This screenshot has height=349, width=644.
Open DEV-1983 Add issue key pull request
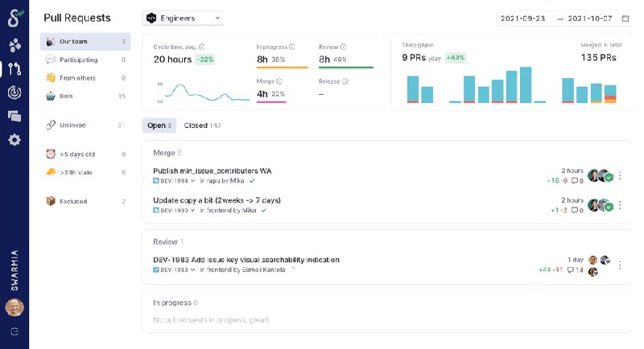point(246,260)
